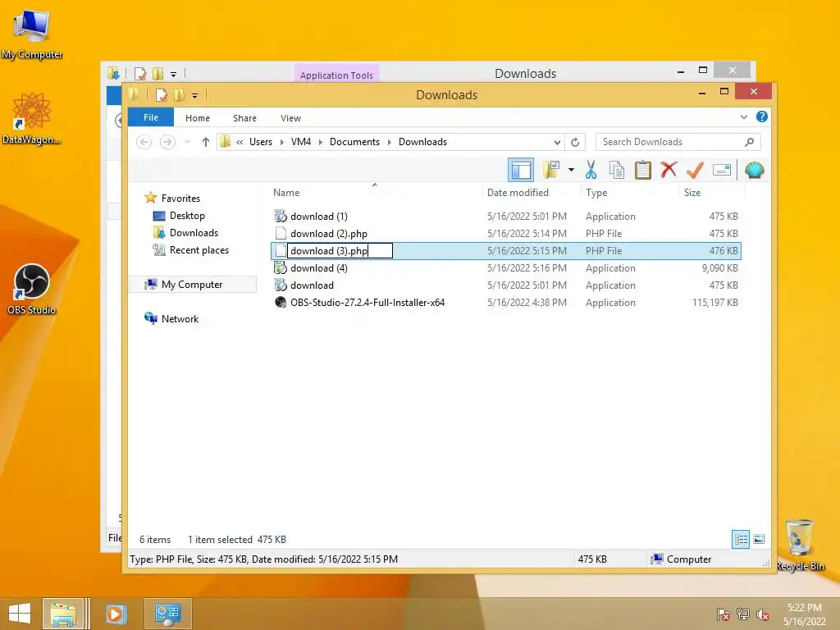Click inside the download (3).php rename box
This screenshot has height=630, width=840.
(340, 251)
